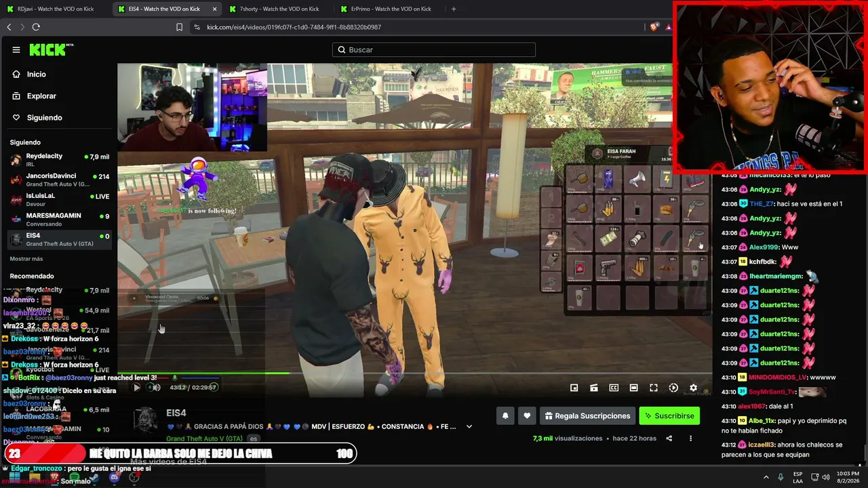Screen dimensions: 868x488
Task: Subscribe with the Suscribirse button
Action: [669, 415]
